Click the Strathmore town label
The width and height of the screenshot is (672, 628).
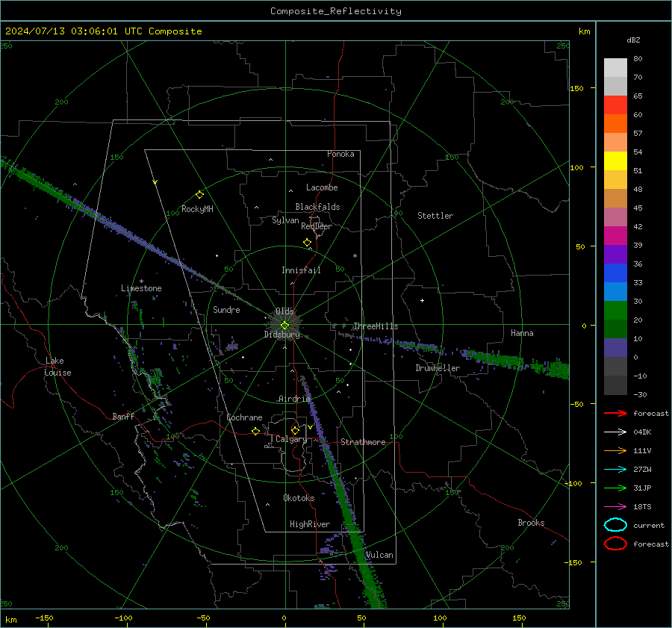363,442
